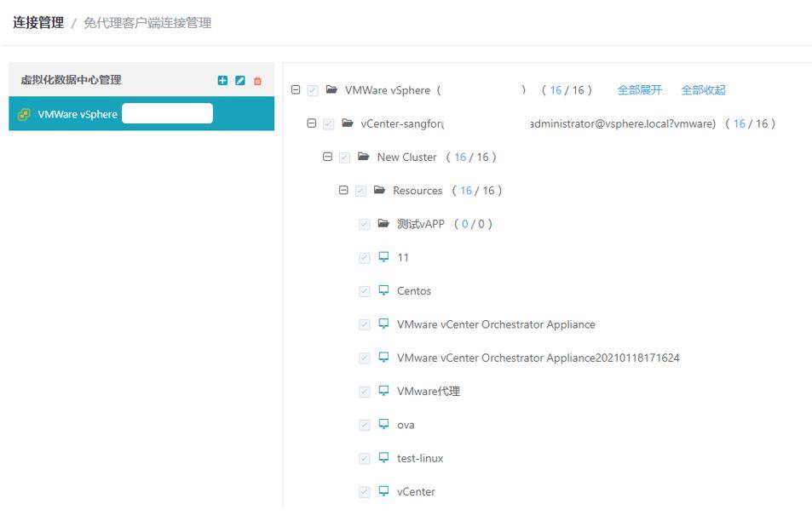The width and height of the screenshot is (812, 527).
Task: Toggle checkbox for test-linux
Action: [365, 459]
